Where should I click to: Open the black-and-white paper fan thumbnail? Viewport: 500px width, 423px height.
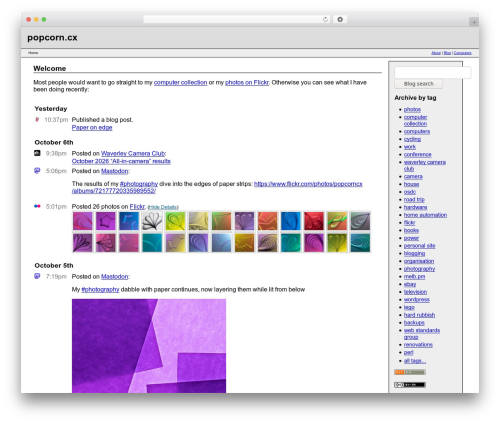(152, 221)
